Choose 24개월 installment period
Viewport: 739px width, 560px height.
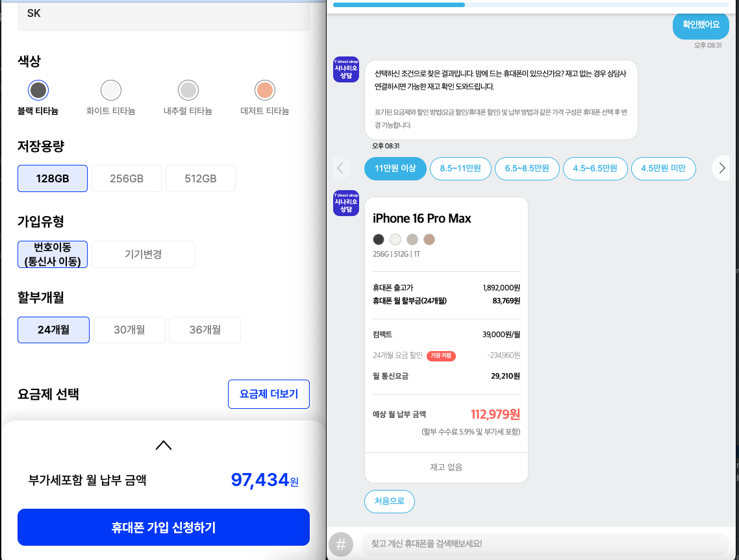pyautogui.click(x=54, y=330)
